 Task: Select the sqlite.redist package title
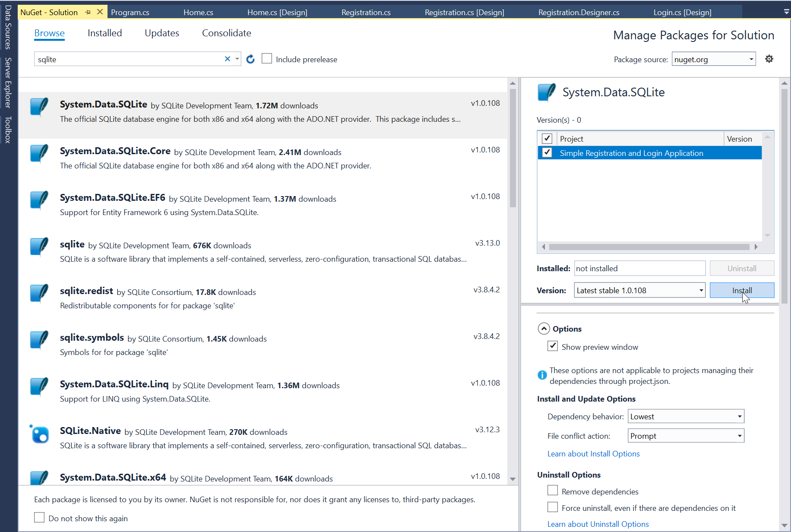click(x=86, y=291)
